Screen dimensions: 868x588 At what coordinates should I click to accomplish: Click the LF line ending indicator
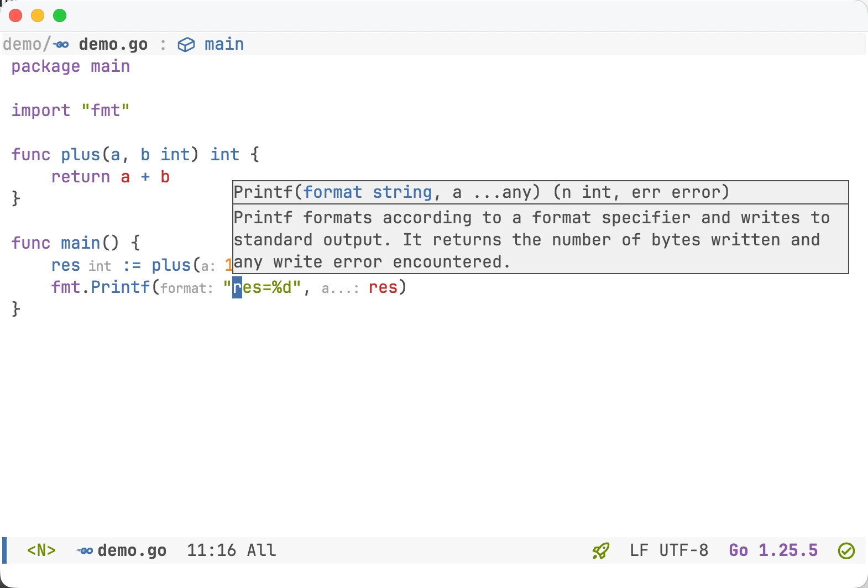click(639, 550)
